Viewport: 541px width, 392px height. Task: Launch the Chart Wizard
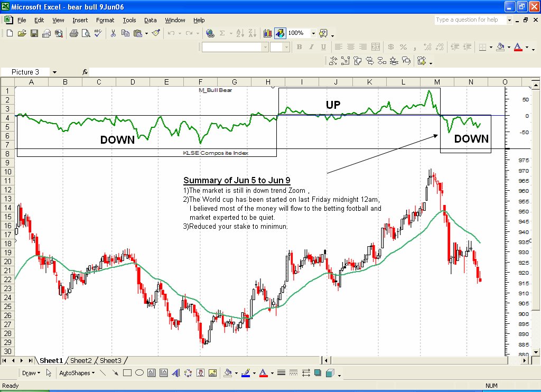click(x=267, y=33)
